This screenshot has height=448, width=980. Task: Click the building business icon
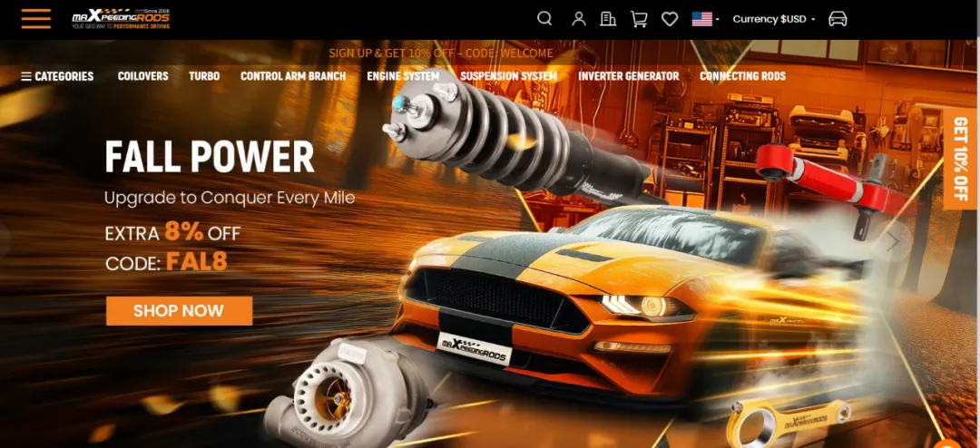[608, 19]
